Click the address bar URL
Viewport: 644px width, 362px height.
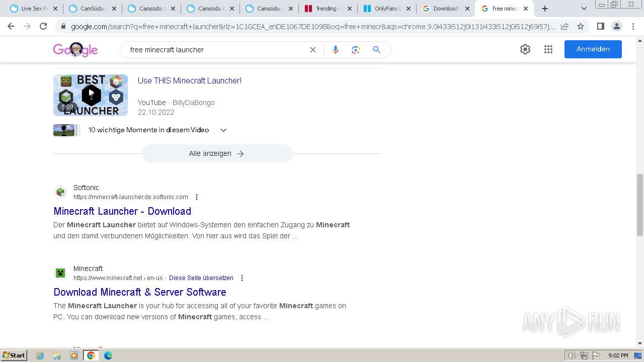point(312,27)
